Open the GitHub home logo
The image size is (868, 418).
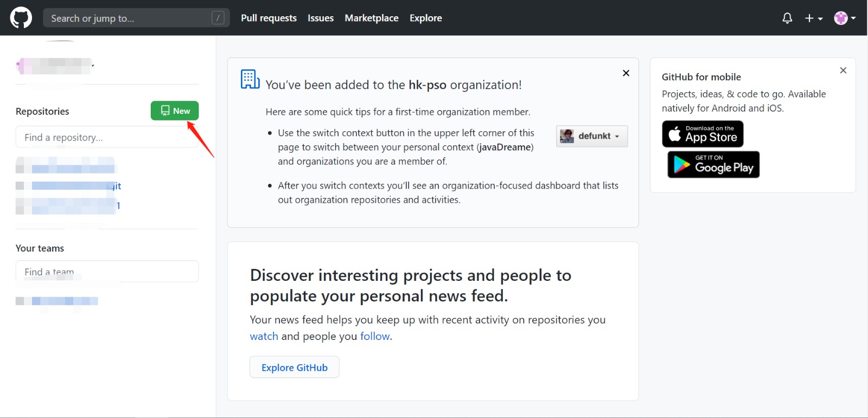click(x=21, y=18)
